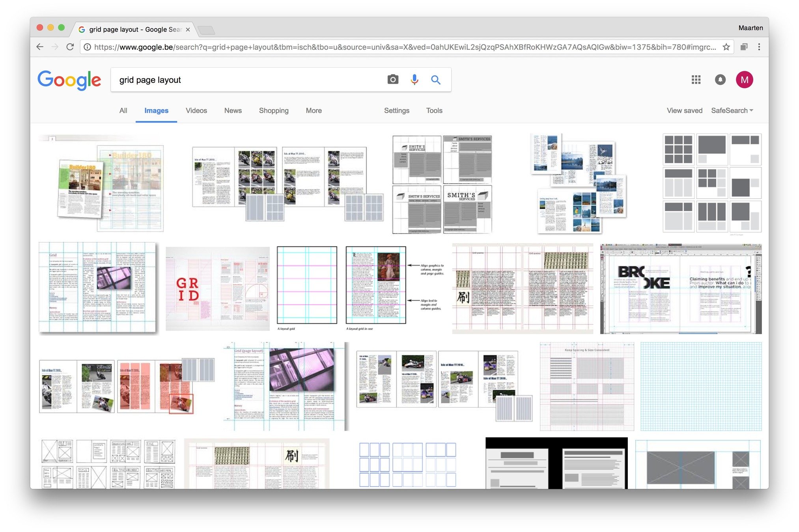Image resolution: width=799 pixels, height=532 pixels.
Task: Click the blue magnifier search button
Action: point(435,80)
